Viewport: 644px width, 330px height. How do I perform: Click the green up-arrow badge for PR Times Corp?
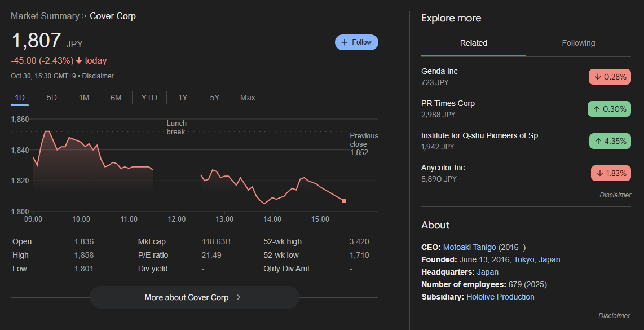point(610,109)
